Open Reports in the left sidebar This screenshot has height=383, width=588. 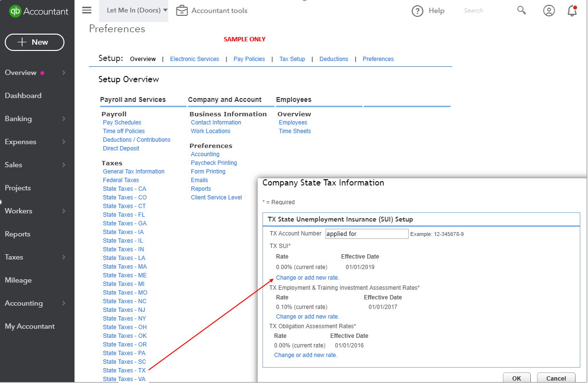pyautogui.click(x=17, y=234)
